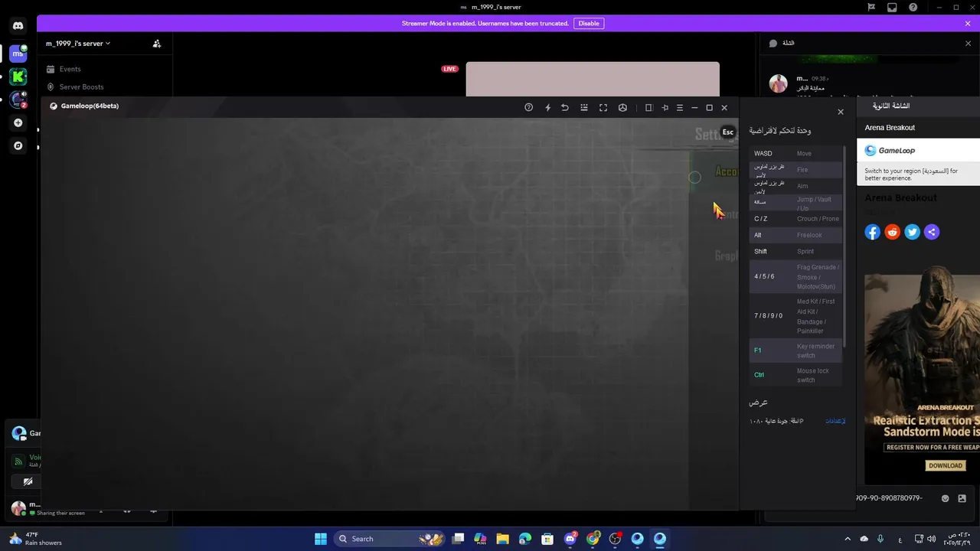The image size is (980, 551).
Task: Click the back arrow icon in Gameloop title bar
Action: [x=565, y=107]
